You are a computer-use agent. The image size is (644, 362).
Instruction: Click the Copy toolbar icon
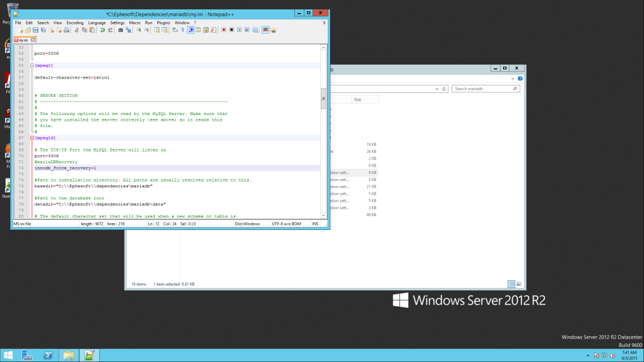(84, 30)
